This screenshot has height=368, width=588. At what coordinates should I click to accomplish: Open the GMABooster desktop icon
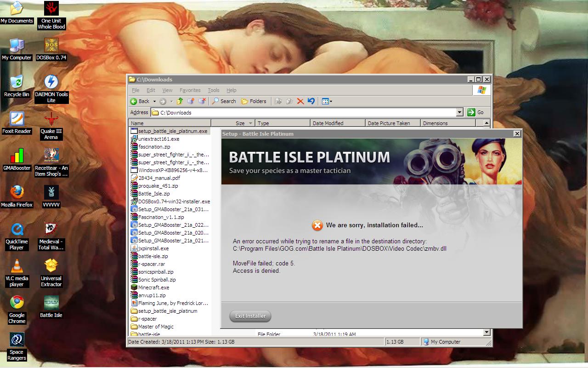tap(17, 160)
